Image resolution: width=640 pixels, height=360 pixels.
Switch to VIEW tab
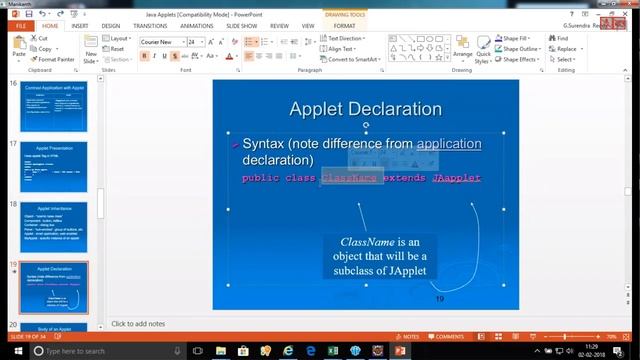pos(308,26)
